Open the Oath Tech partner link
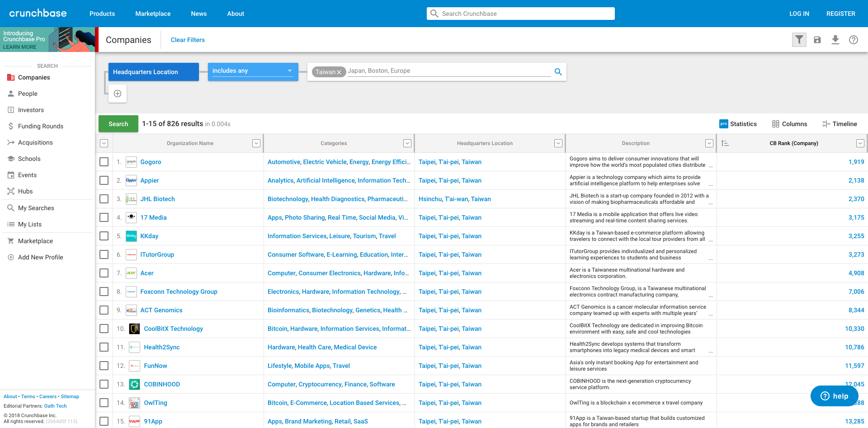 coord(56,406)
